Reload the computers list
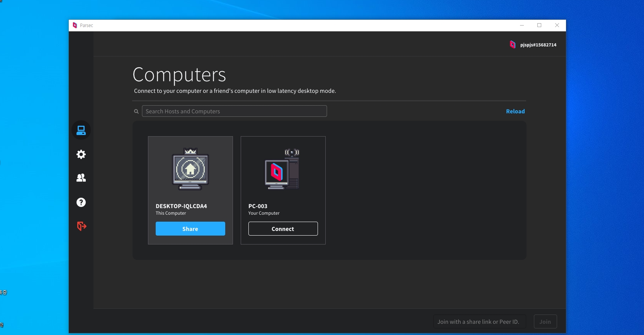The height and width of the screenshot is (335, 644). tap(515, 111)
